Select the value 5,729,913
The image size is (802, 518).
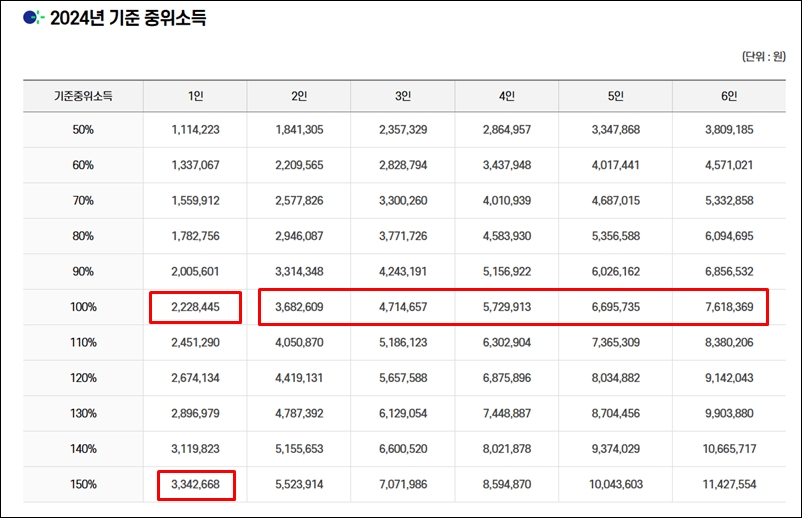coord(507,307)
